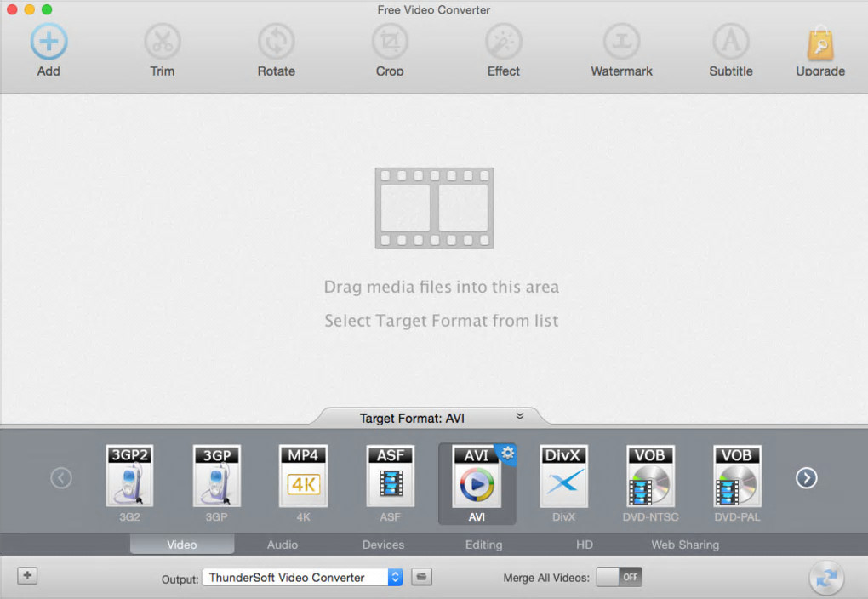The width and height of the screenshot is (868, 599).
Task: Open output folder icon button
Action: 422,577
